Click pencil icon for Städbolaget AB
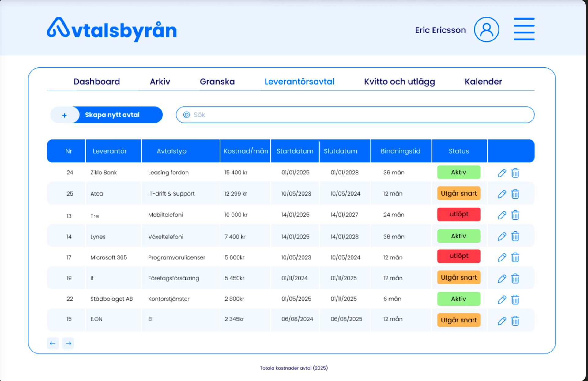Screen dimensions: 588x381 pyautogui.click(x=502, y=299)
